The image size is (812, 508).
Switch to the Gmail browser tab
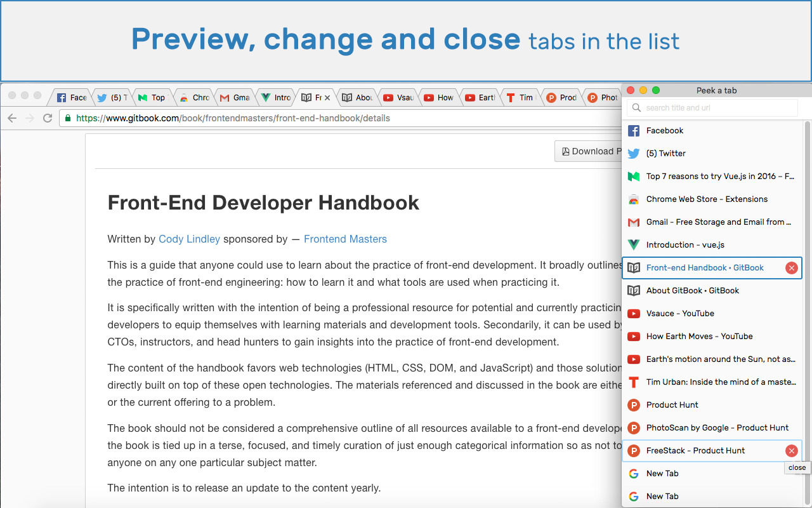(235, 97)
